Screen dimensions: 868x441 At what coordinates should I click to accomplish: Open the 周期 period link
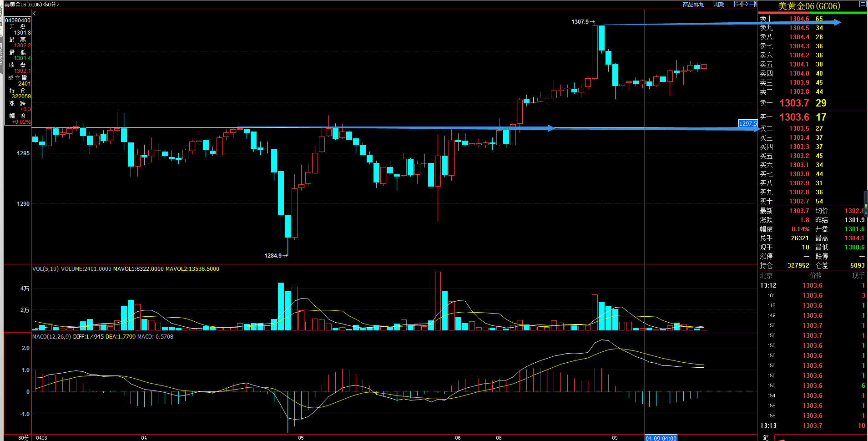tap(719, 5)
